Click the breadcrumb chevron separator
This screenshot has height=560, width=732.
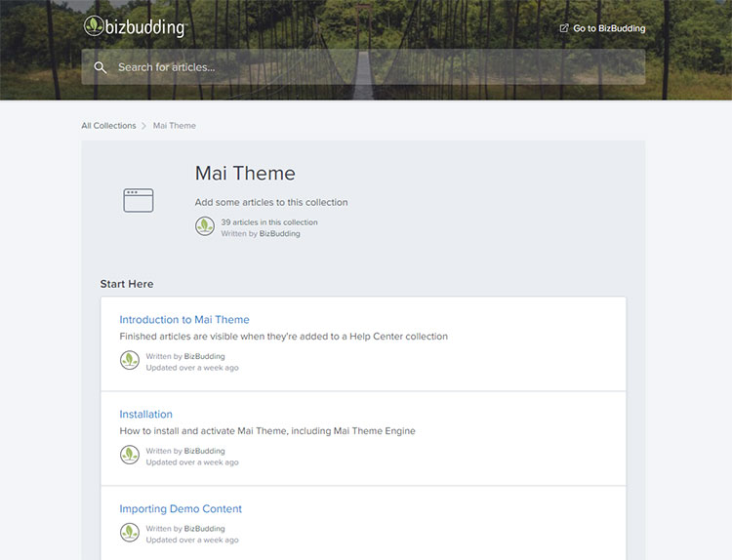click(x=143, y=126)
